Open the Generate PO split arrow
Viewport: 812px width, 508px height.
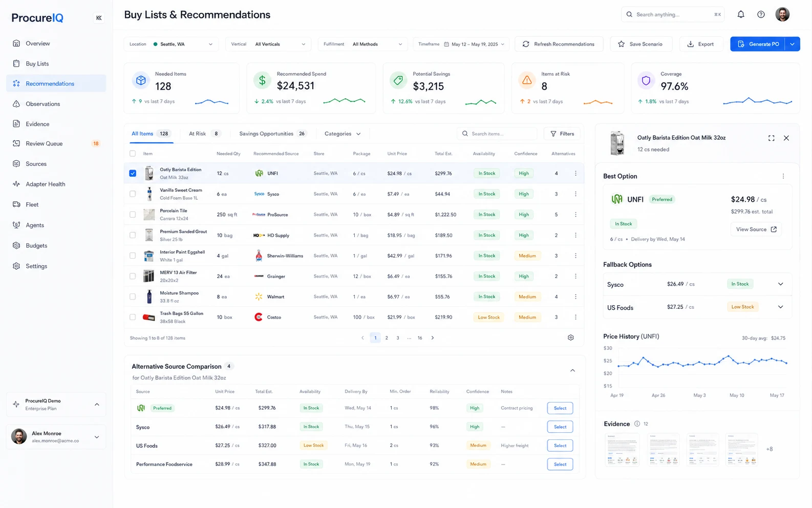[792, 44]
